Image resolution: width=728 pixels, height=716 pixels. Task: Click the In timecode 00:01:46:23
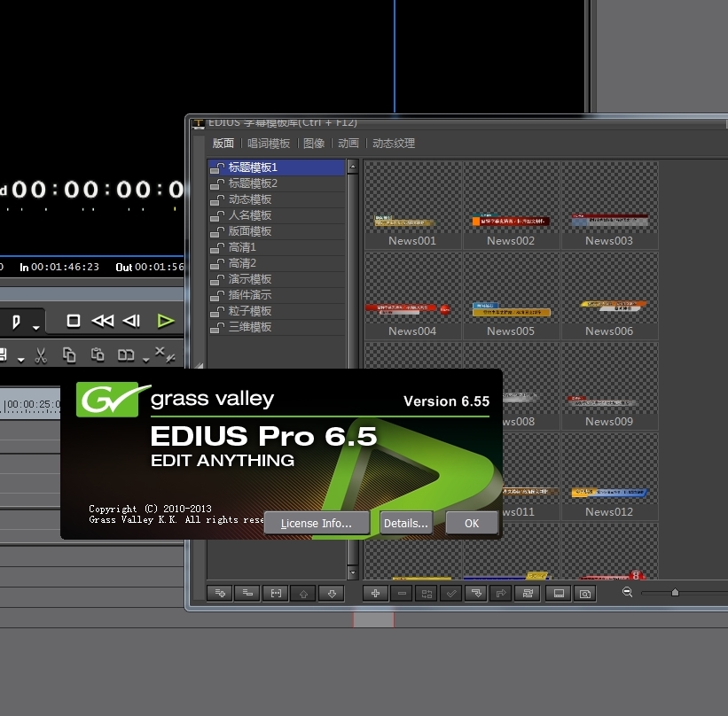pos(65,267)
